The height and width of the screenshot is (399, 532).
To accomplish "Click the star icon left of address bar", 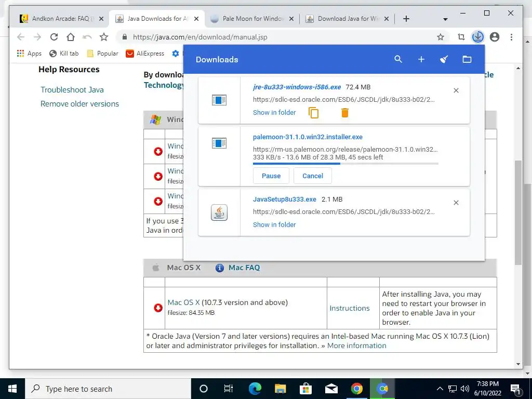I will (x=104, y=37).
